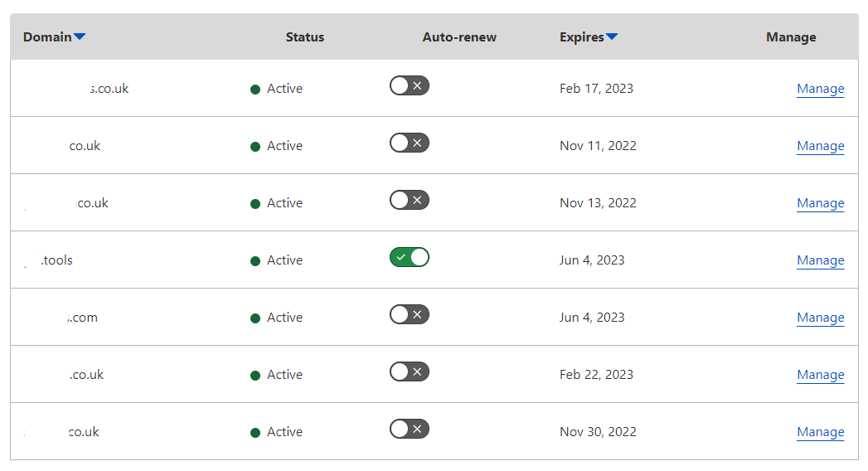Click the Status column header

305,37
